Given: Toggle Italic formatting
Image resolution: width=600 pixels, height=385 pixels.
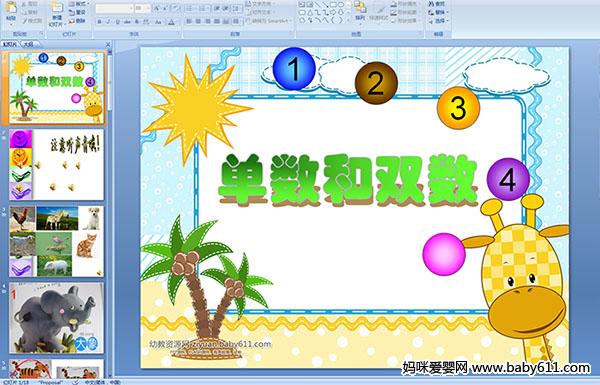Looking at the screenshot, I should 108,22.
